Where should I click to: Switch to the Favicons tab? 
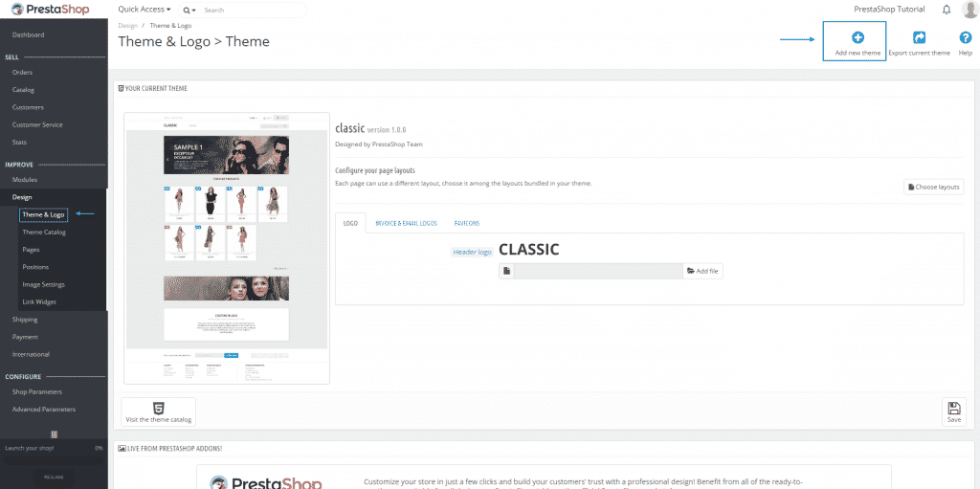pyautogui.click(x=467, y=223)
